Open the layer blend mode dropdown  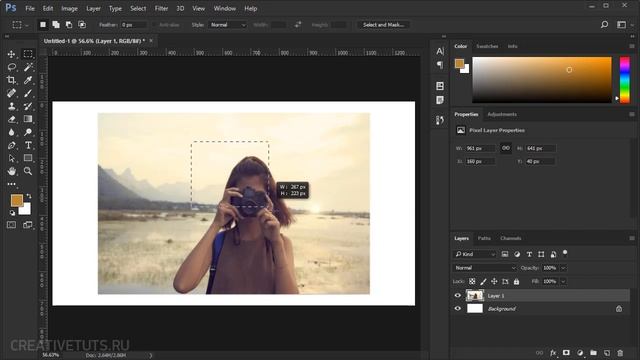pyautogui.click(x=485, y=268)
